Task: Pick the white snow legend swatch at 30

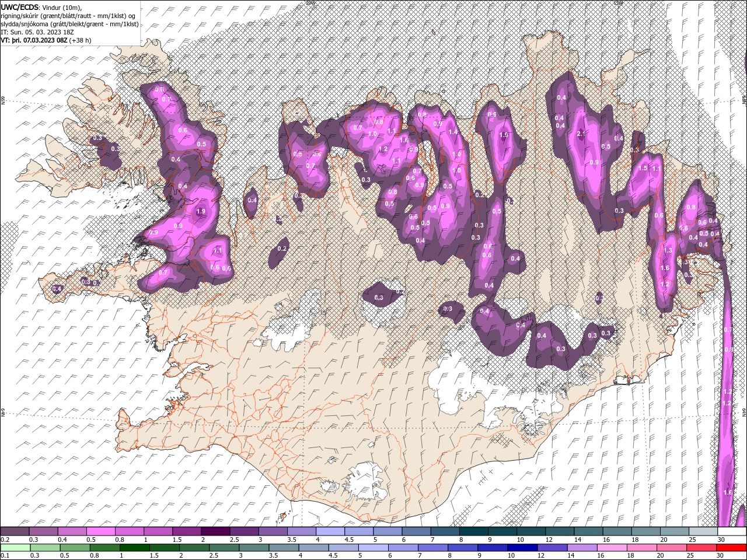Action: (x=732, y=531)
